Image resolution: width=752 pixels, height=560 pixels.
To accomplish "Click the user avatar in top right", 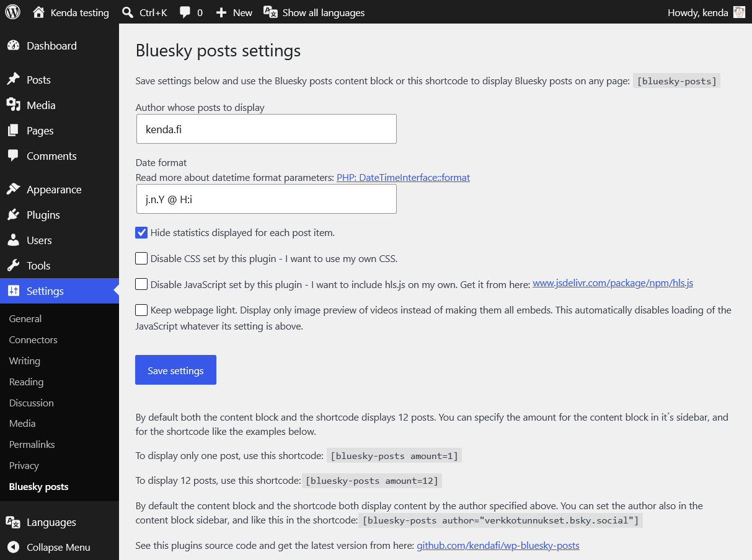I will (x=739, y=12).
